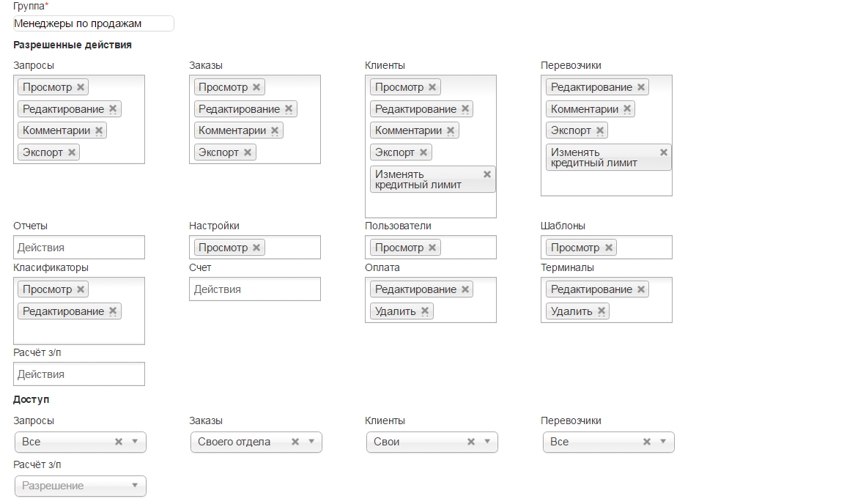Click the Расчёт з/п Действия actions field
Image resolution: width=855 pixels, height=504 pixels.
(79, 374)
